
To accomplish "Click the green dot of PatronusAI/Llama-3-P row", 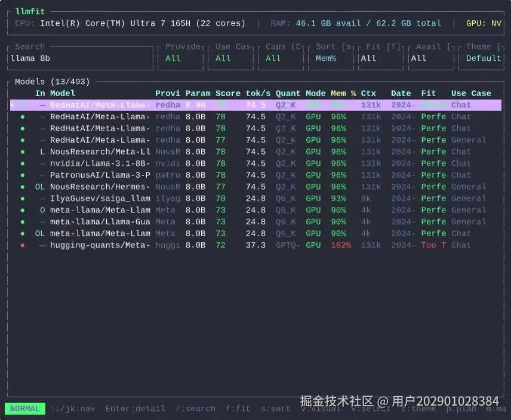I will tap(23, 175).
